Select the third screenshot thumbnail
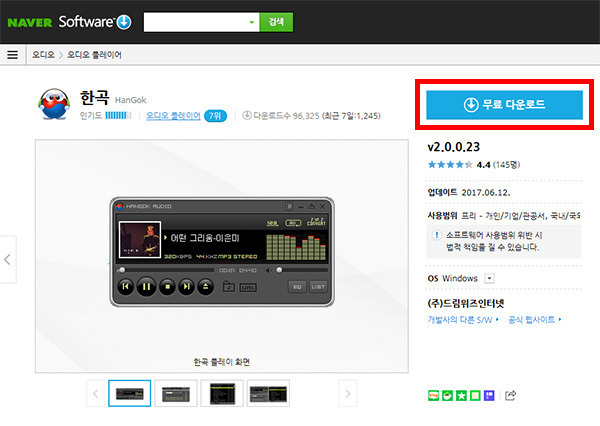The width and height of the screenshot is (600, 426). pyautogui.click(x=222, y=393)
